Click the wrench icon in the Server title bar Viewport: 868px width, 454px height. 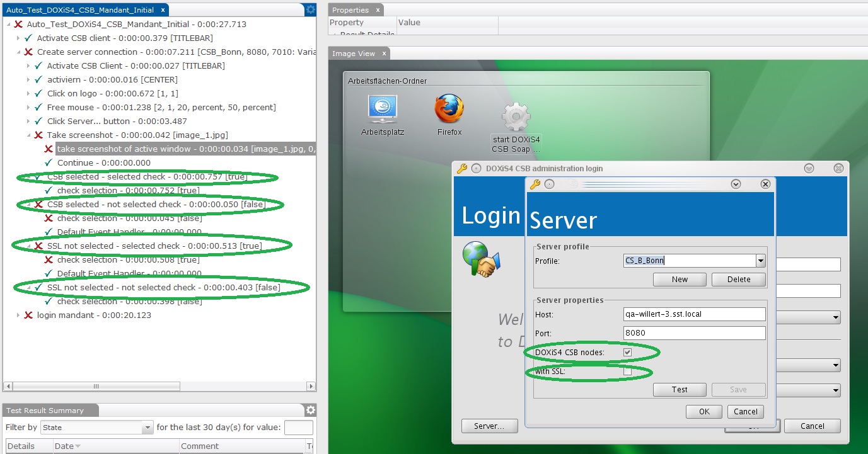click(x=535, y=184)
